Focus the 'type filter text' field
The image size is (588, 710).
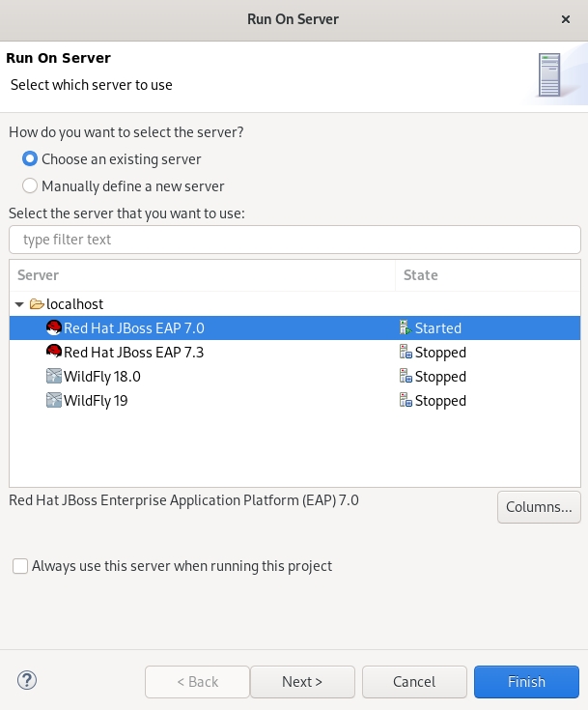[294, 240]
